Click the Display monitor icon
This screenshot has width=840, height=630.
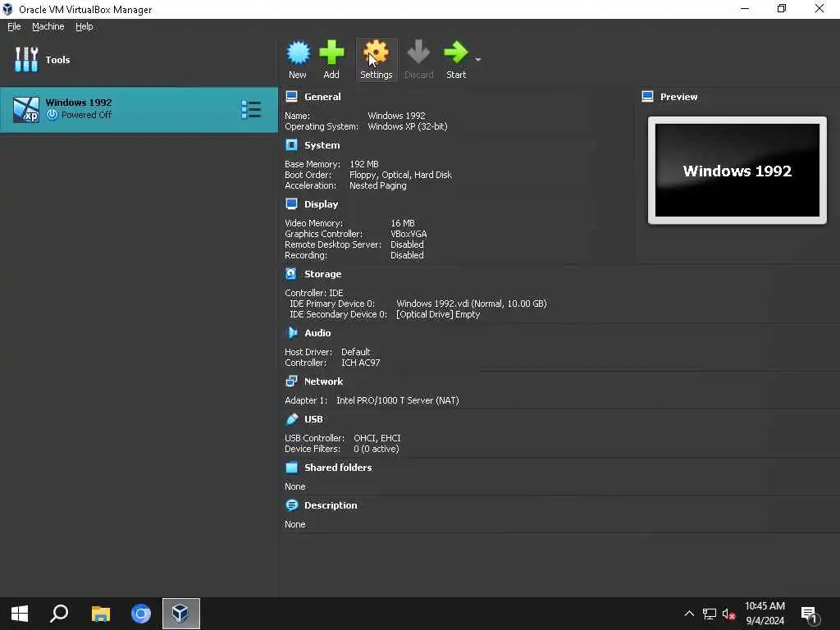pos(291,204)
